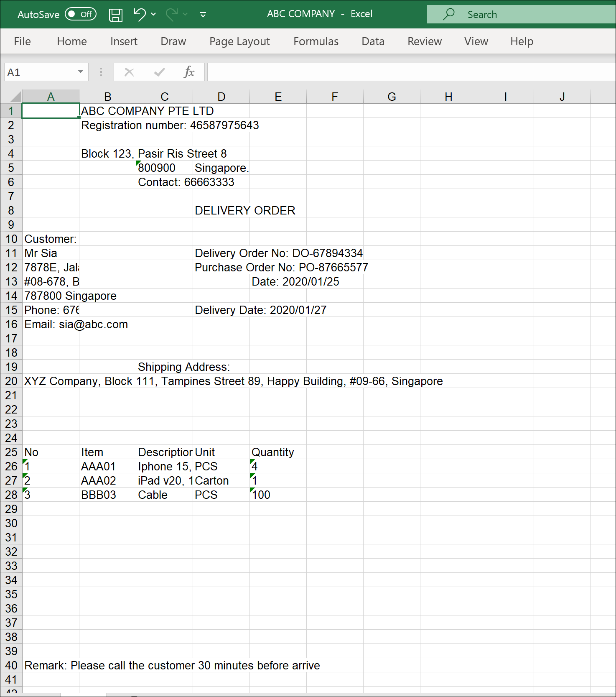
Task: Open Customize Quick Access Toolbar dropdown
Action: point(203,15)
